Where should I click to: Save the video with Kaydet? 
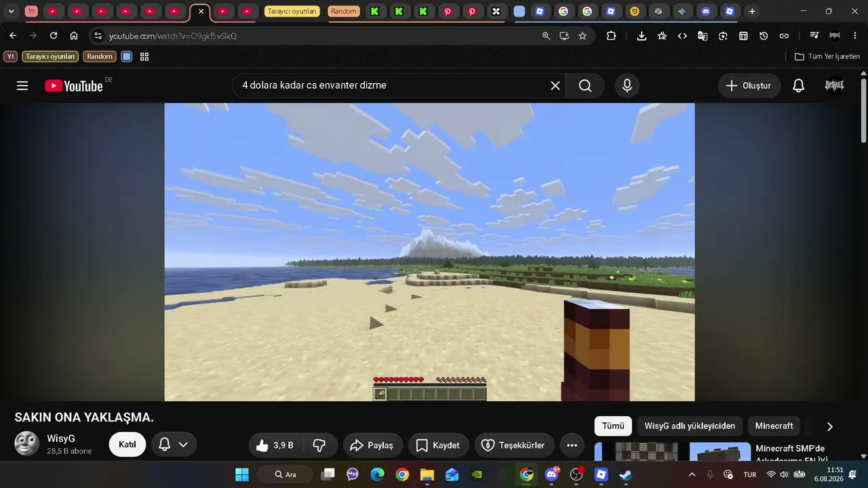438,445
